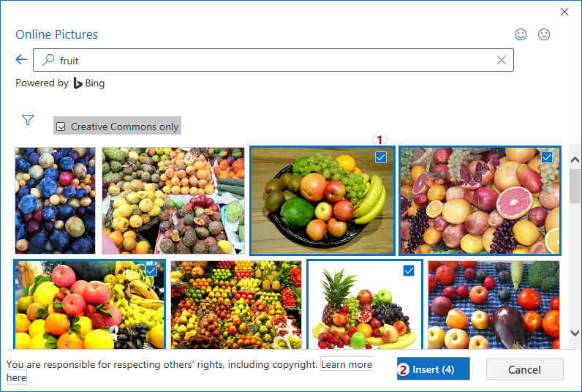
Task: Click inside the fruit search field
Action: (273, 60)
